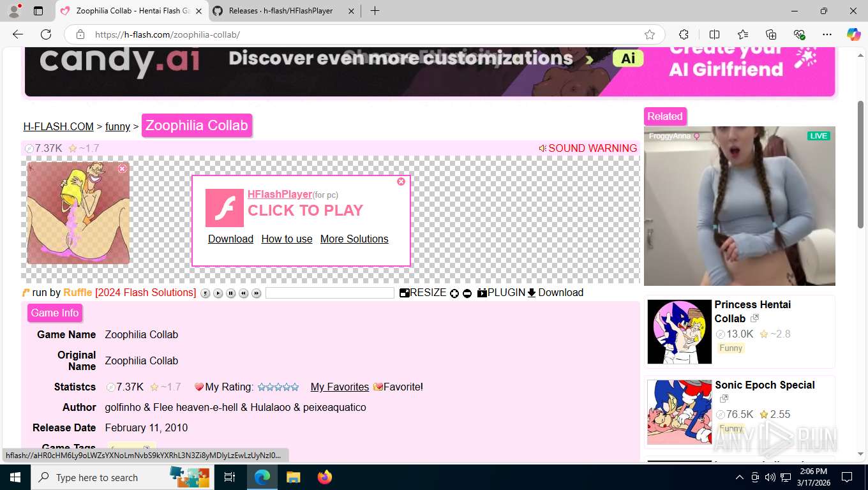Open the Princess Hentai Collab related title
Image resolution: width=868 pixels, height=490 pixels.
pos(752,311)
